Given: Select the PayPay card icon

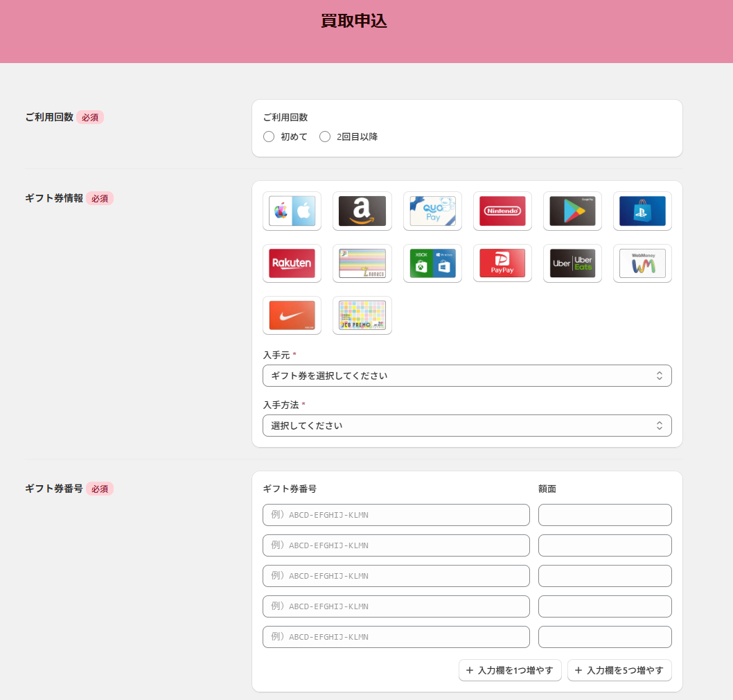Looking at the screenshot, I should [502, 263].
